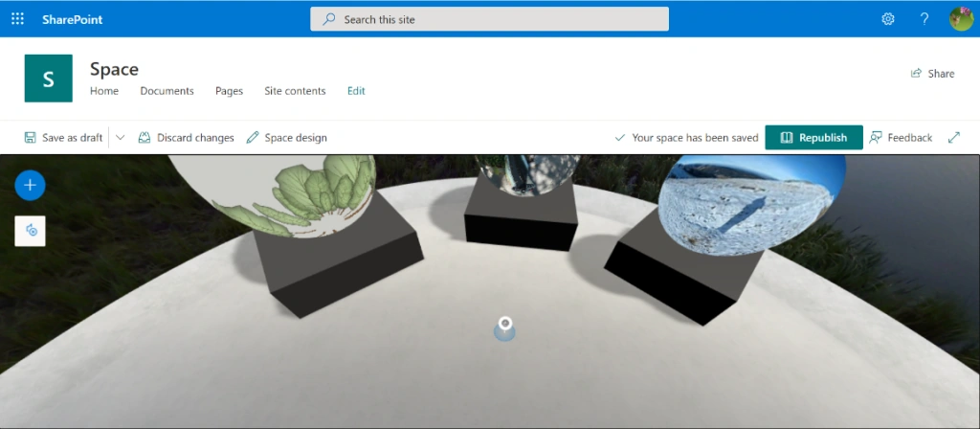The image size is (980, 429).
Task: Open the settings gear menu
Action: pyautogui.click(x=887, y=19)
